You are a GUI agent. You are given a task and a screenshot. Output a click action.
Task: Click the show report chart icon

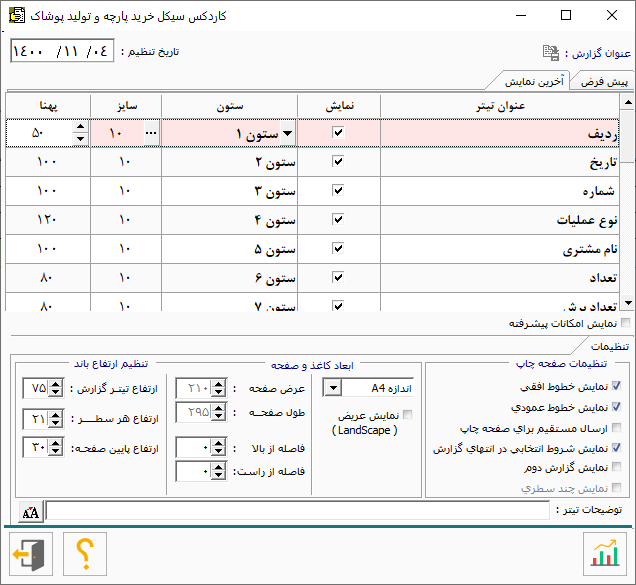pos(604,554)
